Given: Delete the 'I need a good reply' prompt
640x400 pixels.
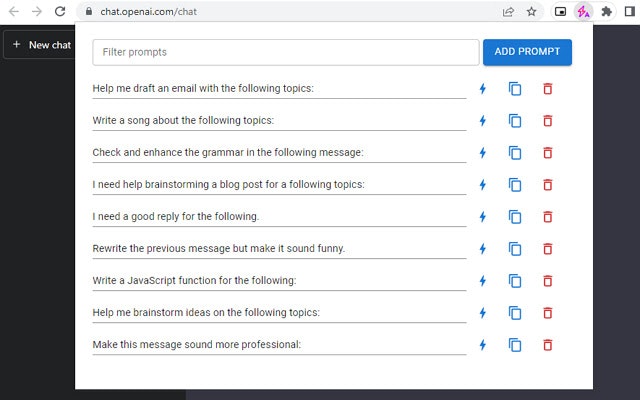Looking at the screenshot, I should pyautogui.click(x=548, y=217).
